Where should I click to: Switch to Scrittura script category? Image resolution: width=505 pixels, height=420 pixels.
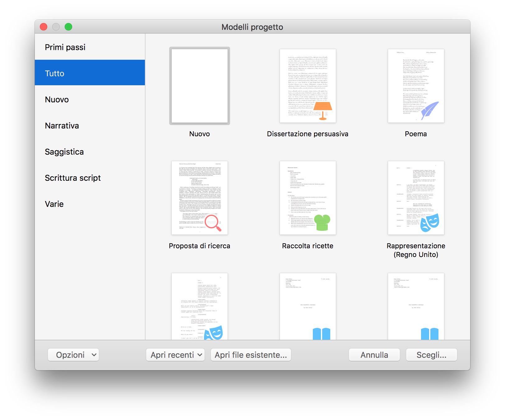90,178
